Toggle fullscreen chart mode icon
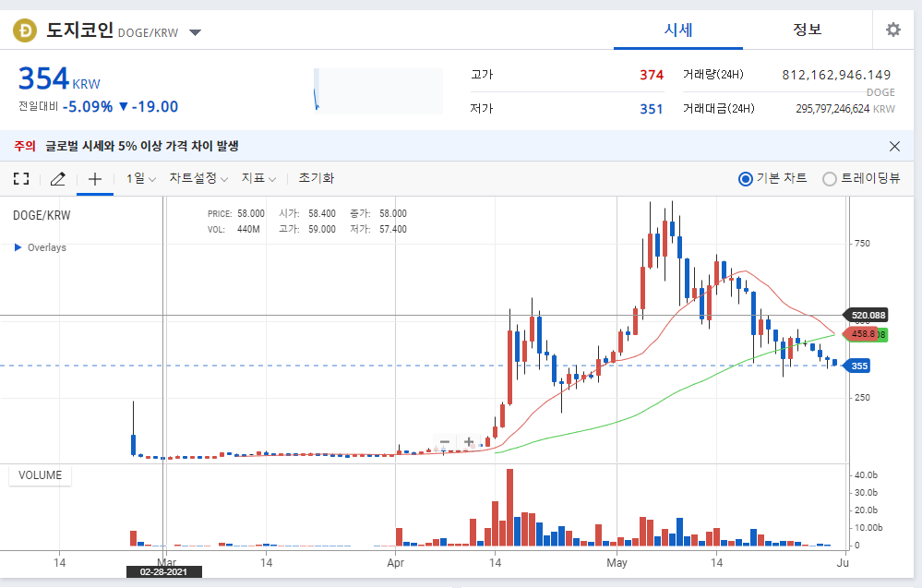This screenshot has width=922, height=588. [x=21, y=179]
